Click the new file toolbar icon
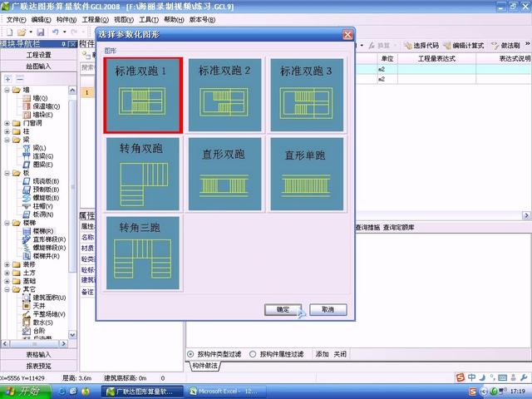The height and width of the screenshot is (399, 532). [x=7, y=32]
